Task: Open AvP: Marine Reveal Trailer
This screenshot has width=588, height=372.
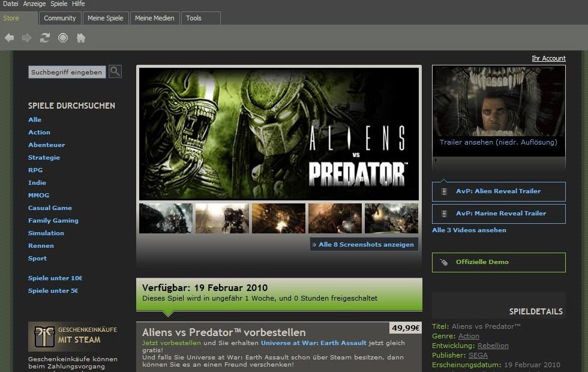Action: [499, 214]
